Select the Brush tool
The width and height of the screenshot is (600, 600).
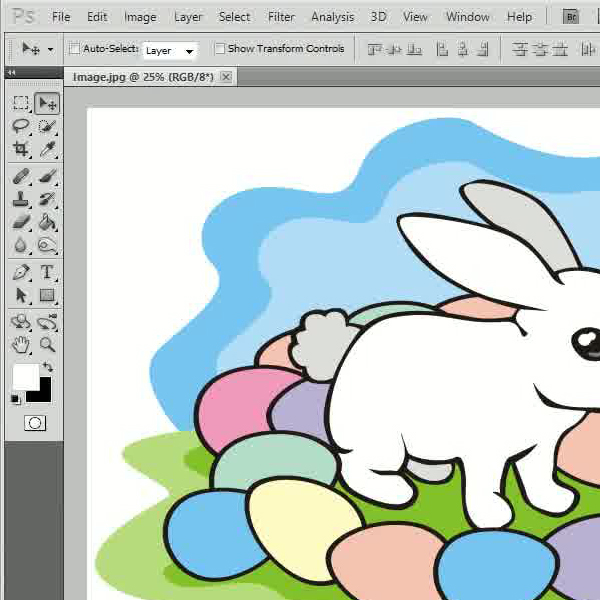point(47,177)
